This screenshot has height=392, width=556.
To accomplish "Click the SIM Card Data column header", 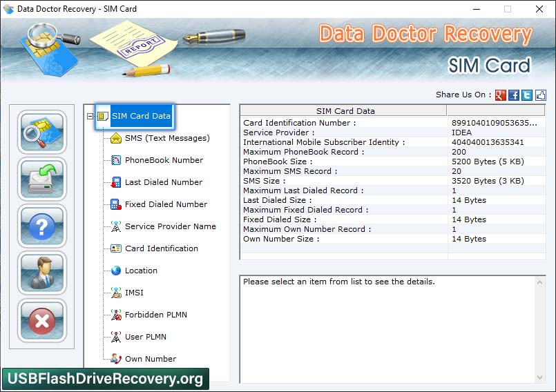I will point(343,111).
